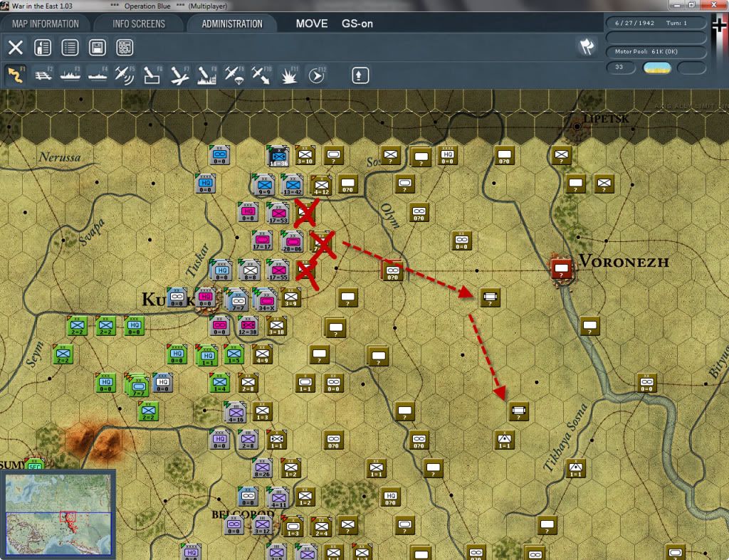Click the up-arrow toolbar button
Image resolution: width=729 pixels, height=560 pixels.
360,75
